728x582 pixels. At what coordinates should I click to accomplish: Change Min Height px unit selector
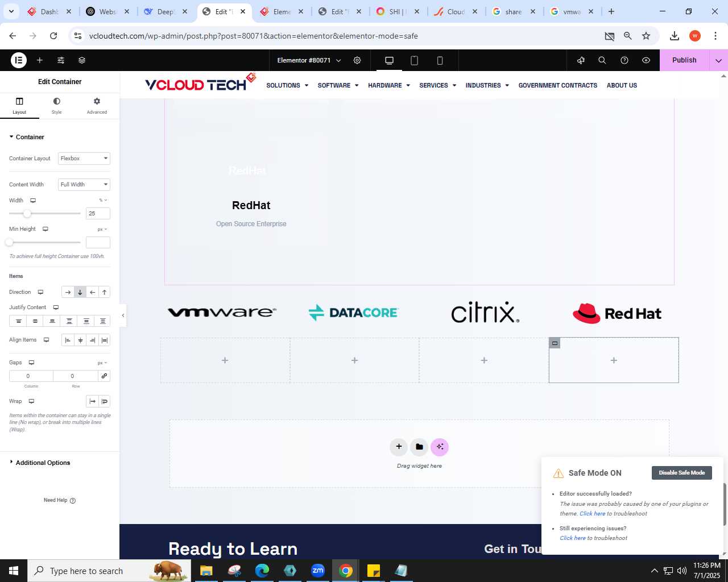[102, 229]
